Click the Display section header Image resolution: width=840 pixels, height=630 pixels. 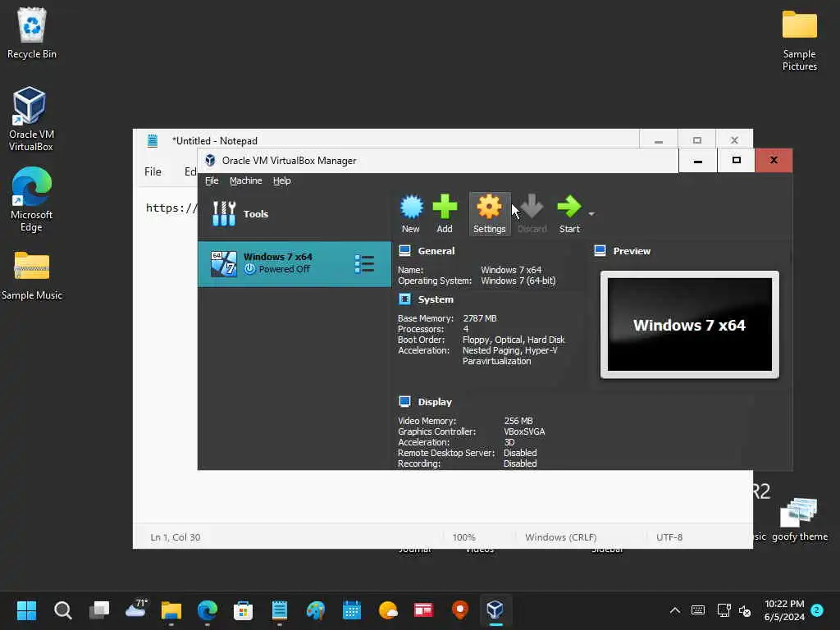435,402
